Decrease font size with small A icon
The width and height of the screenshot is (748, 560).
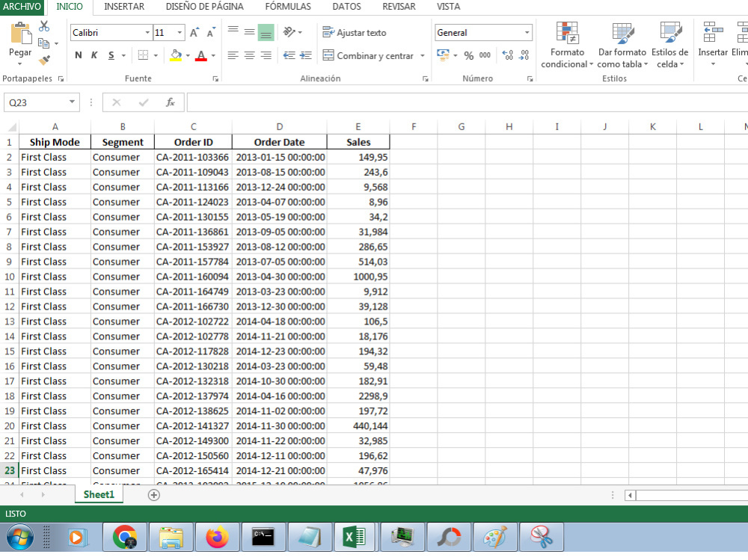[210, 32]
